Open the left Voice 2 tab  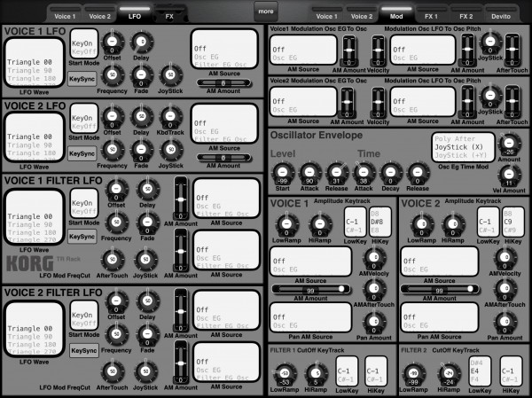(x=99, y=14)
